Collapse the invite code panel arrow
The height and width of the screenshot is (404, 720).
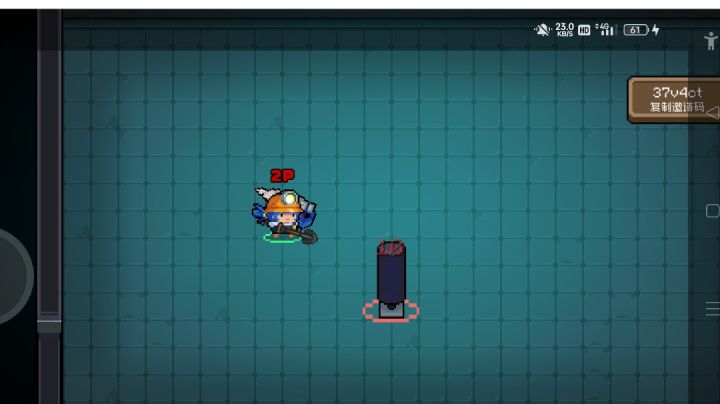pyautogui.click(x=713, y=112)
